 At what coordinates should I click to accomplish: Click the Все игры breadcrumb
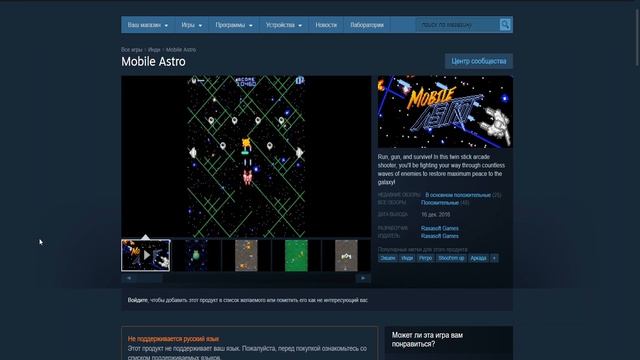click(131, 49)
